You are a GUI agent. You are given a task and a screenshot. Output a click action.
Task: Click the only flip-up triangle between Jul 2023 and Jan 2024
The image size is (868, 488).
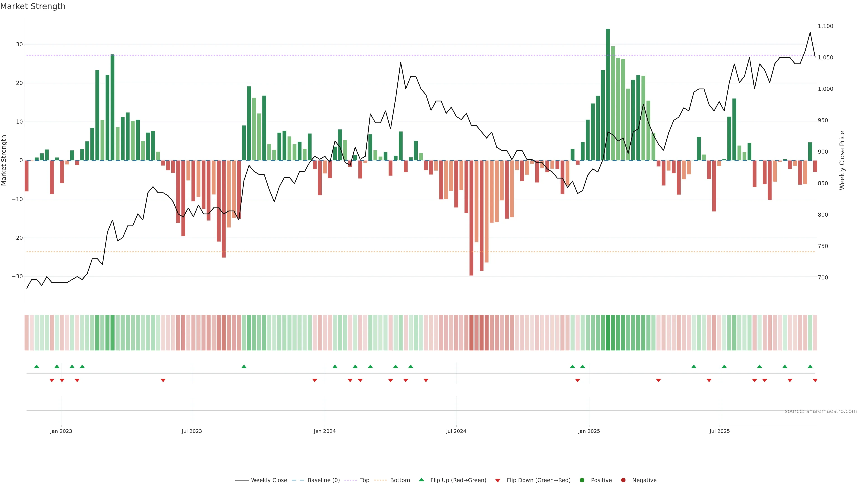tap(244, 366)
